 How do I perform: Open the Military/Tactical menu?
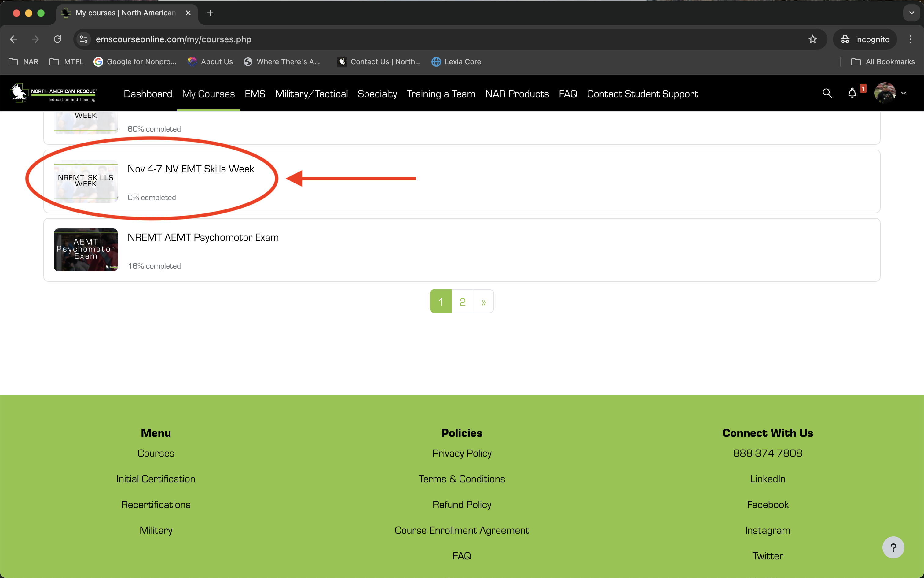tap(312, 94)
